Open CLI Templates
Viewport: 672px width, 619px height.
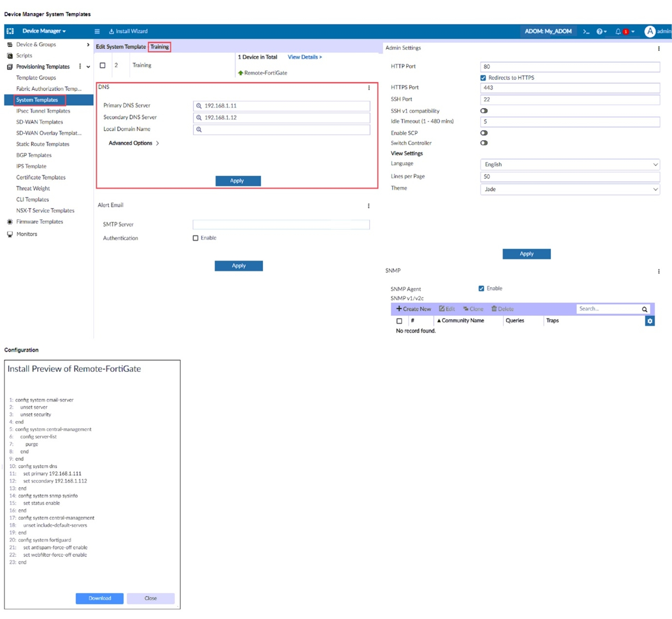pyautogui.click(x=32, y=200)
